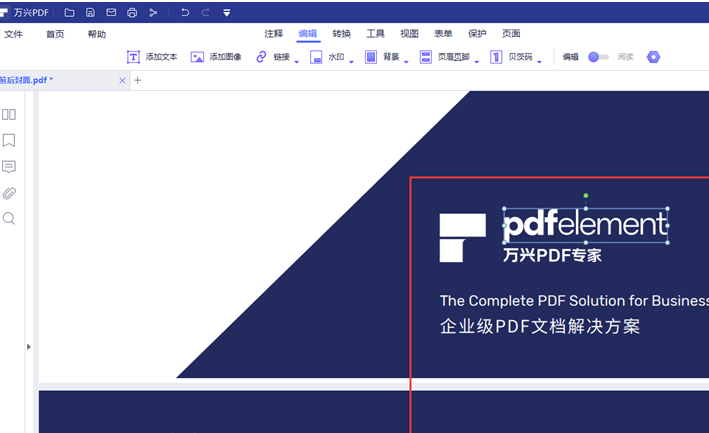
Task: Switch to the 页面 tab
Action: point(511,34)
